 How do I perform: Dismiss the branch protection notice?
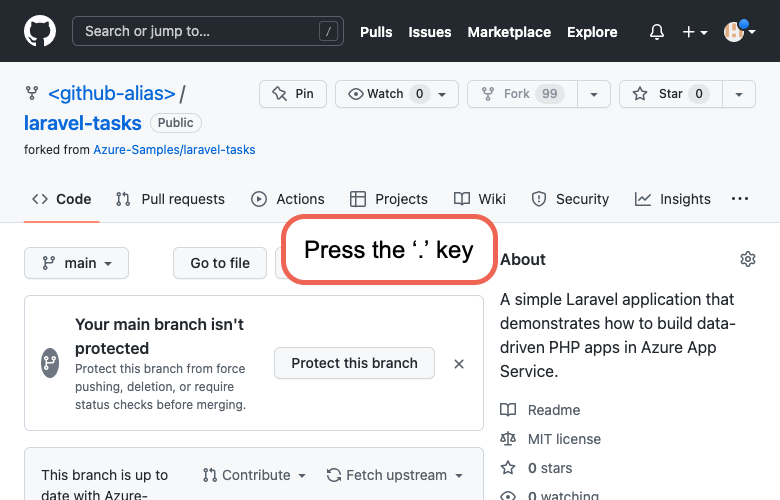click(x=459, y=364)
